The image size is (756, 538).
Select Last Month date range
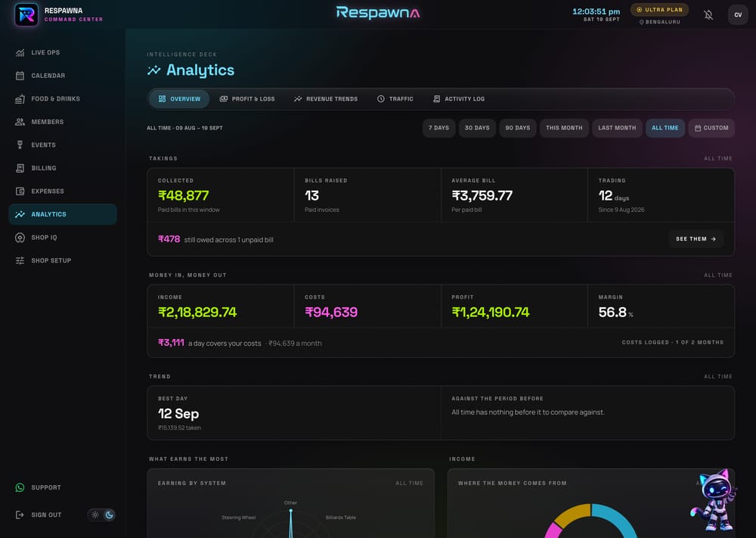[x=617, y=129]
